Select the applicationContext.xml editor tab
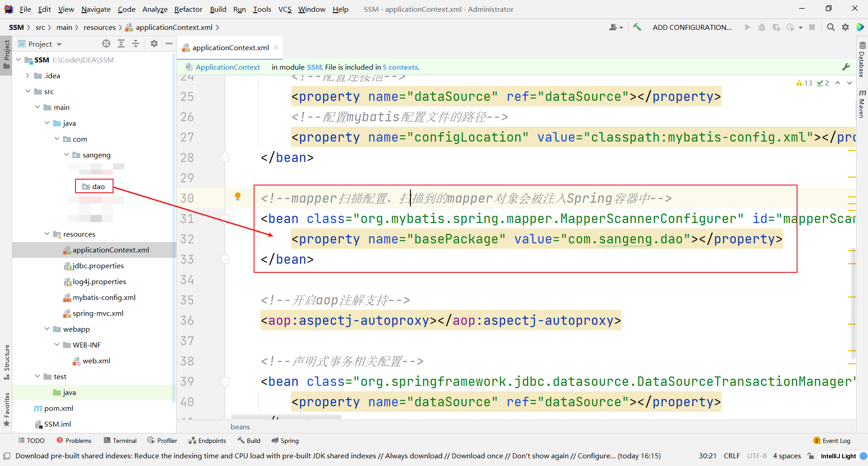 (x=231, y=48)
